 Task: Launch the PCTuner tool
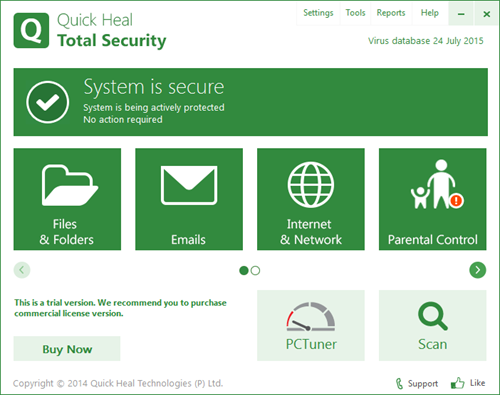pyautogui.click(x=311, y=325)
